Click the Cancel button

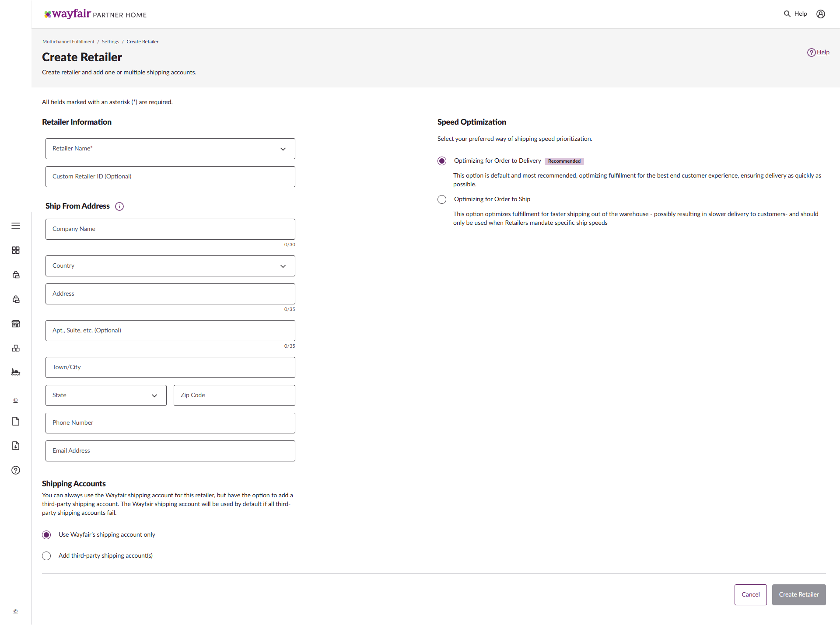pyautogui.click(x=751, y=595)
